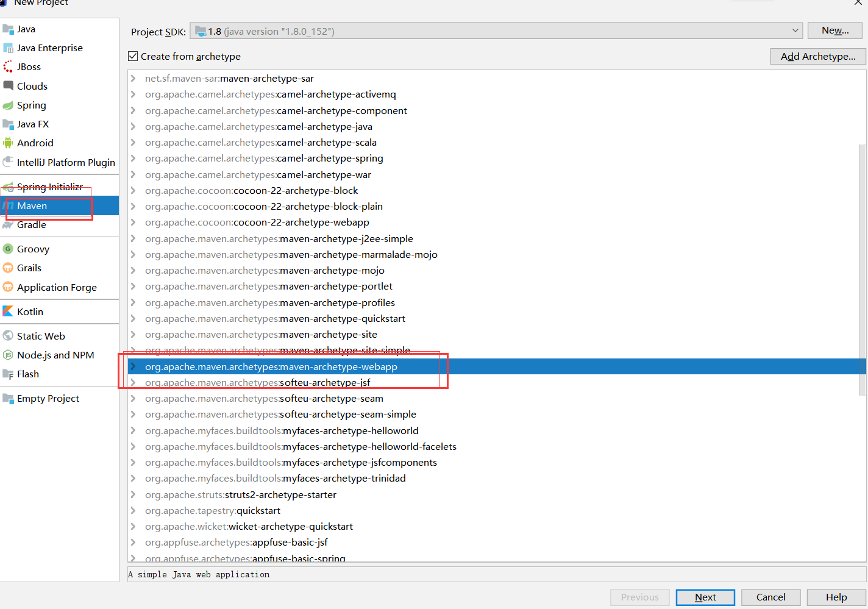Choose the Gradle elephant icon
The width and height of the screenshot is (868, 609).
pyautogui.click(x=8, y=225)
